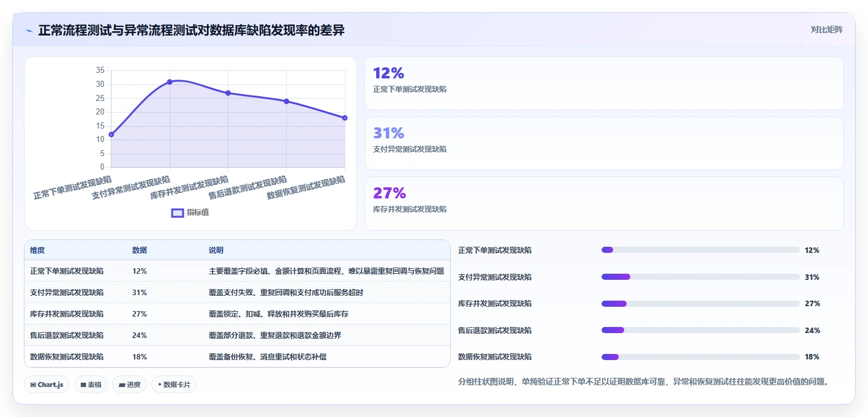Click progress list label 售后退款测试发现缺陷
Image resolution: width=868 pixels, height=417 pixels.
pyautogui.click(x=495, y=330)
